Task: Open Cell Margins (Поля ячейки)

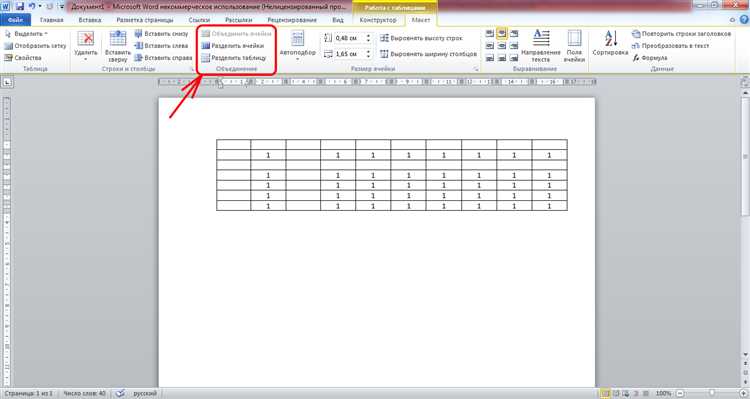Action: tap(574, 45)
